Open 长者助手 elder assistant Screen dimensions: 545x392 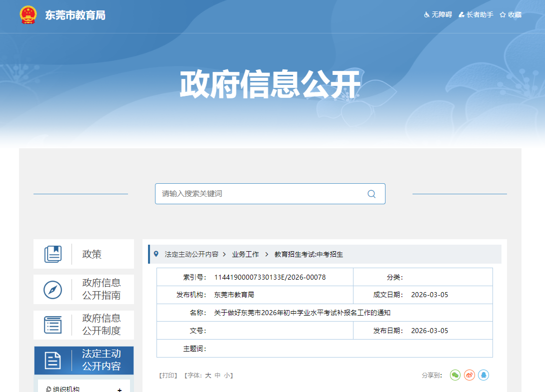click(x=476, y=15)
